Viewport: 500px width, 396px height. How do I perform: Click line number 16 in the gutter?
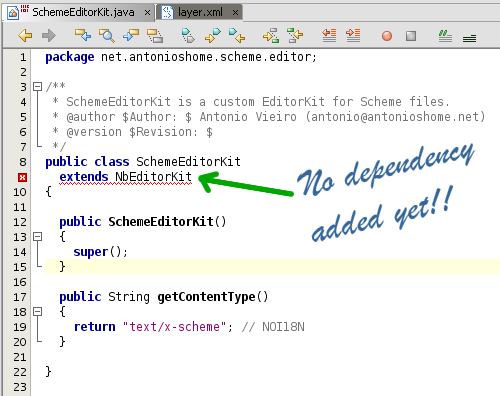[20, 282]
